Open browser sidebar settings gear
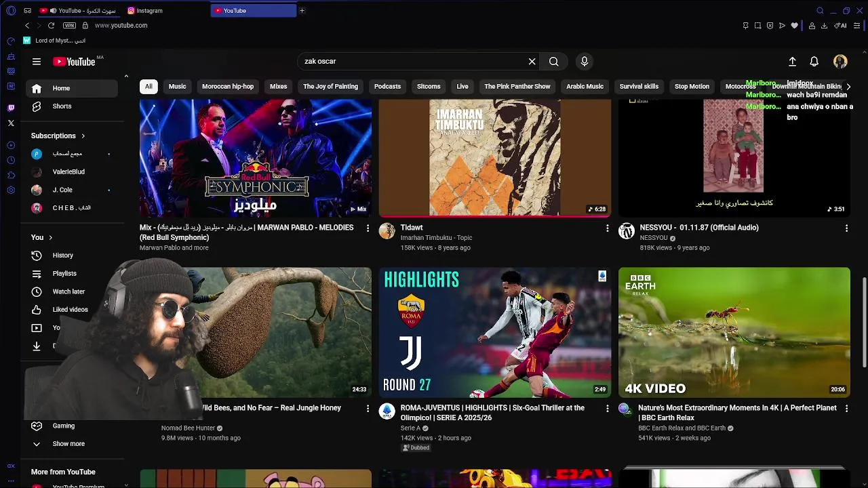Image resolution: width=868 pixels, height=488 pixels. 11,190
